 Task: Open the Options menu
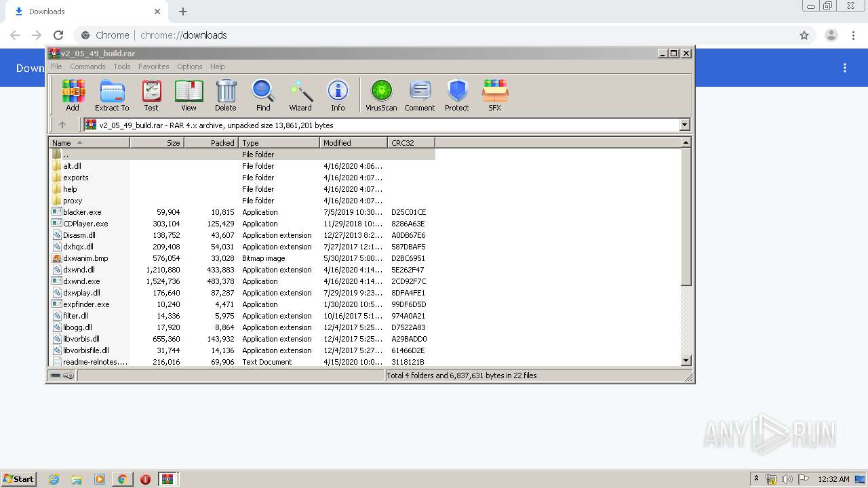coord(190,66)
